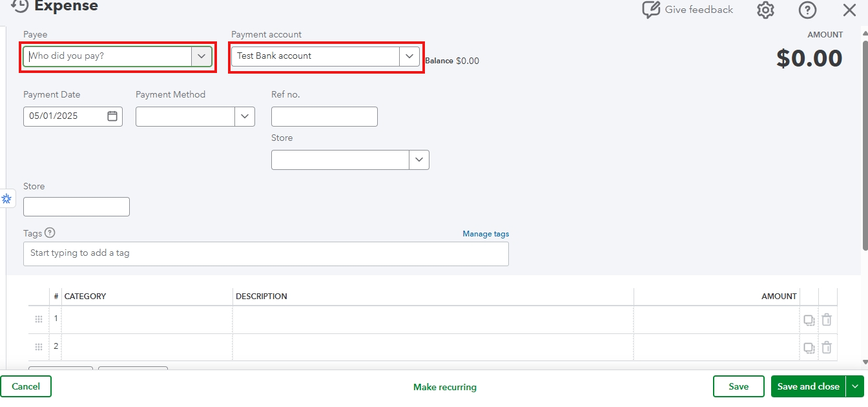
Task: Select the Category cell in row 1
Action: pyautogui.click(x=147, y=319)
